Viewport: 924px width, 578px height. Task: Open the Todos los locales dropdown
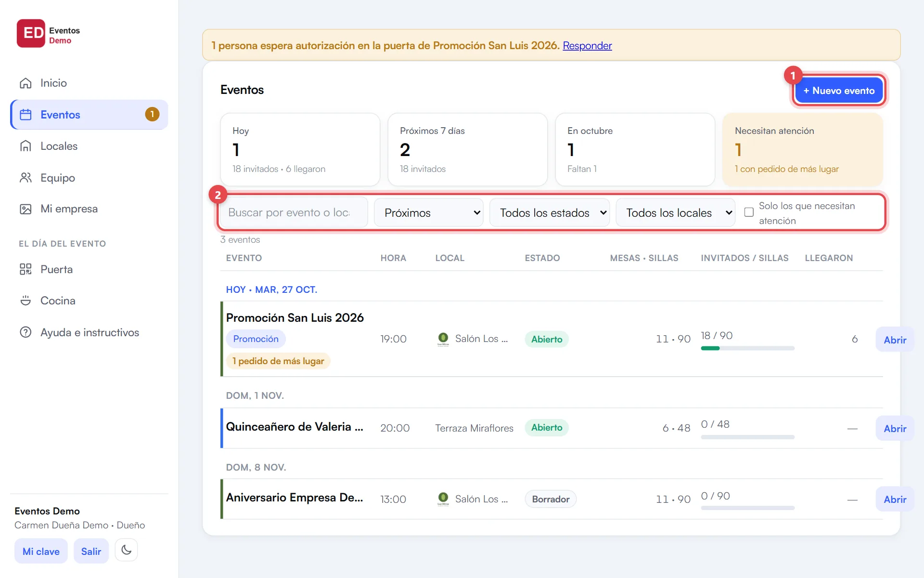676,212
